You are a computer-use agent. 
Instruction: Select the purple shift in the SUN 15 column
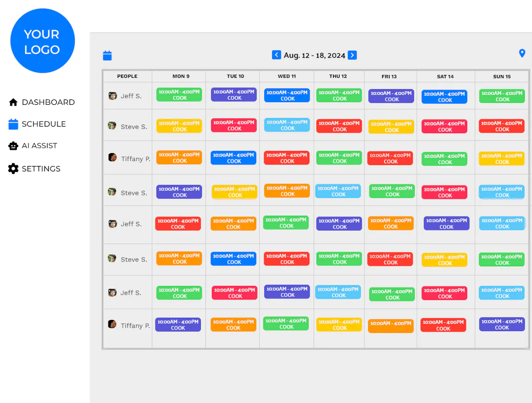(x=502, y=324)
